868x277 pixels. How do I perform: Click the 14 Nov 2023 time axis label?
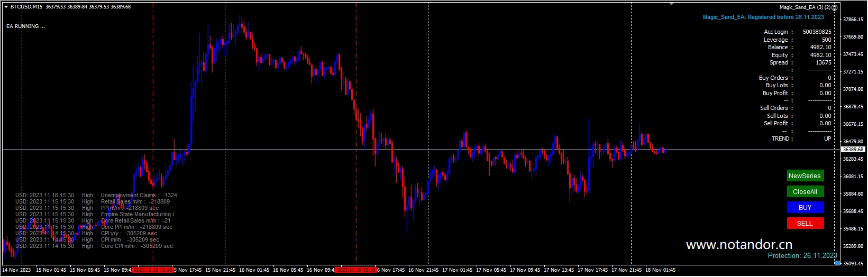(16, 270)
